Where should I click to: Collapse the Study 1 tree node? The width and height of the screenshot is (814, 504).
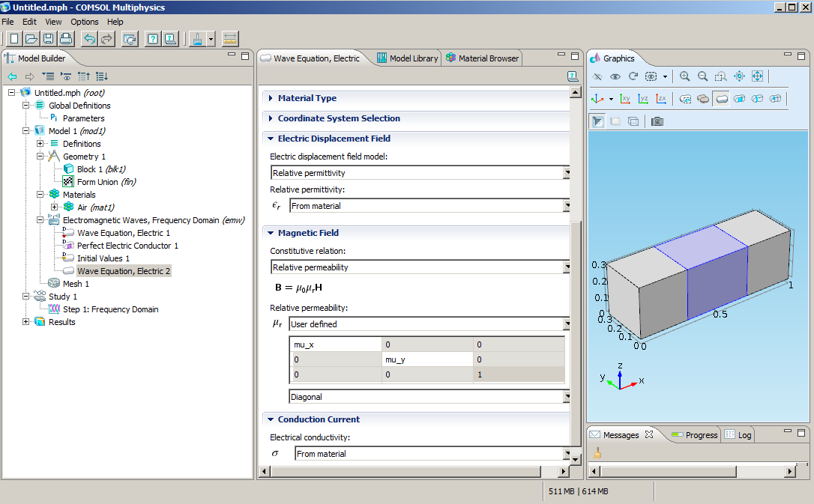pos(26,297)
